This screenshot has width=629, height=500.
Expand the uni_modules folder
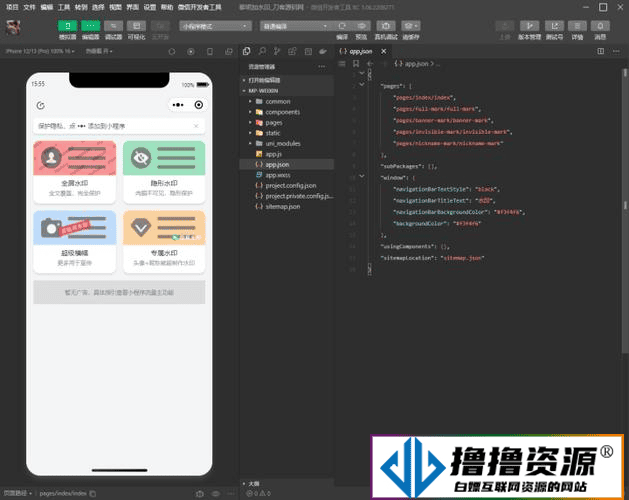click(287, 143)
